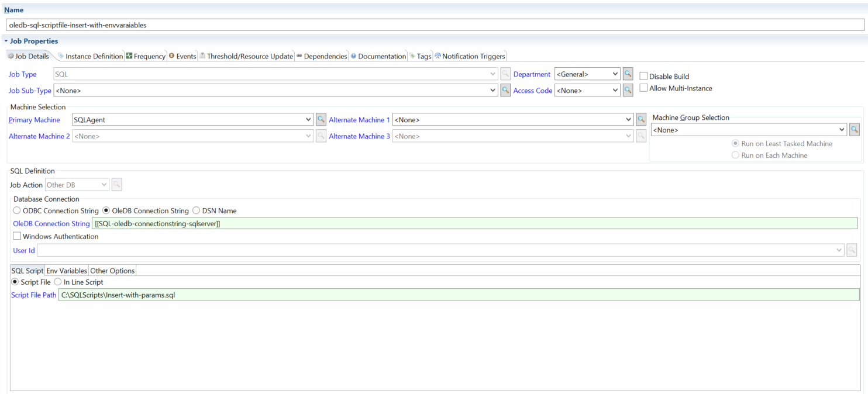
Task: Click the Access Code label link
Action: (533, 91)
